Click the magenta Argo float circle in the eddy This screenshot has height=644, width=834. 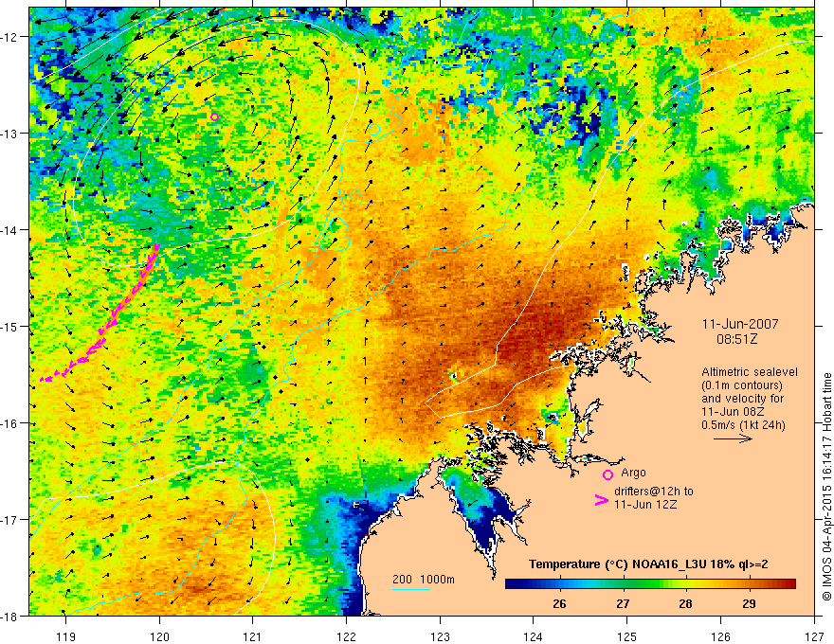[214, 116]
